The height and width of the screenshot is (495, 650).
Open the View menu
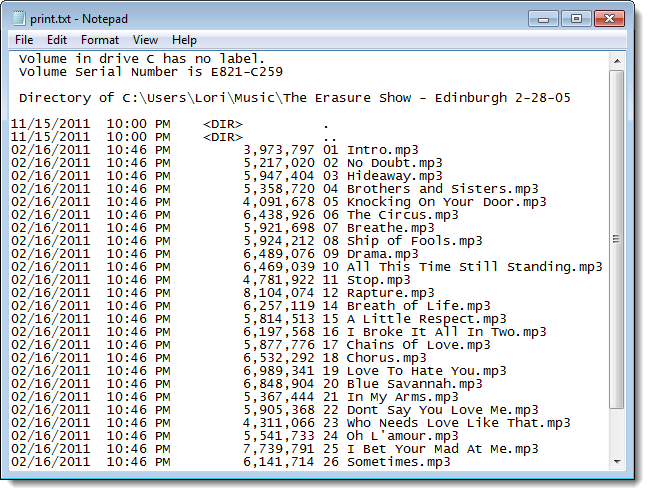pyautogui.click(x=145, y=40)
